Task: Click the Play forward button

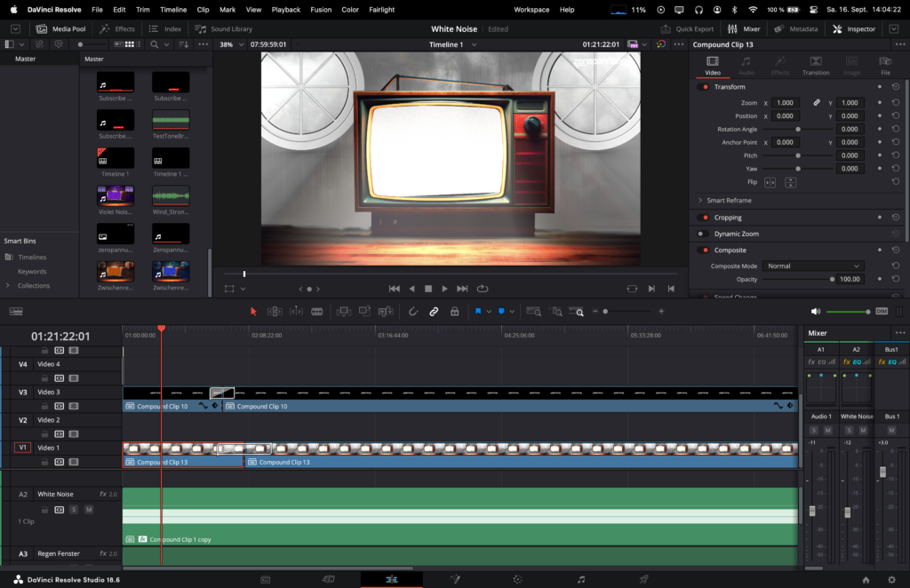Action: coord(444,289)
